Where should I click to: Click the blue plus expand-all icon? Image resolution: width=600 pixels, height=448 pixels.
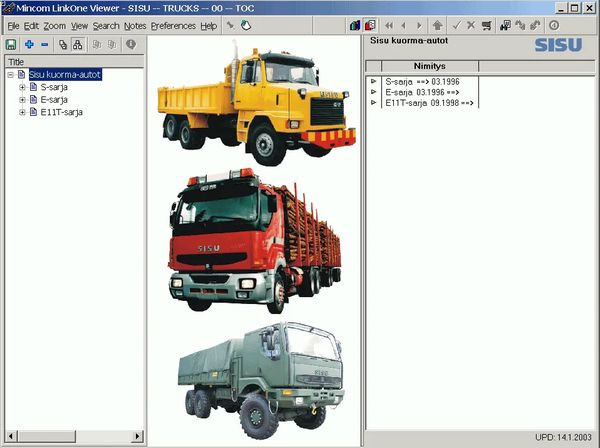point(30,45)
